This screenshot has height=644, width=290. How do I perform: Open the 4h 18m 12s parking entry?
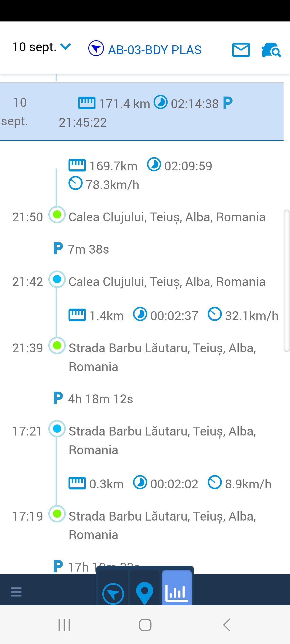click(x=100, y=399)
